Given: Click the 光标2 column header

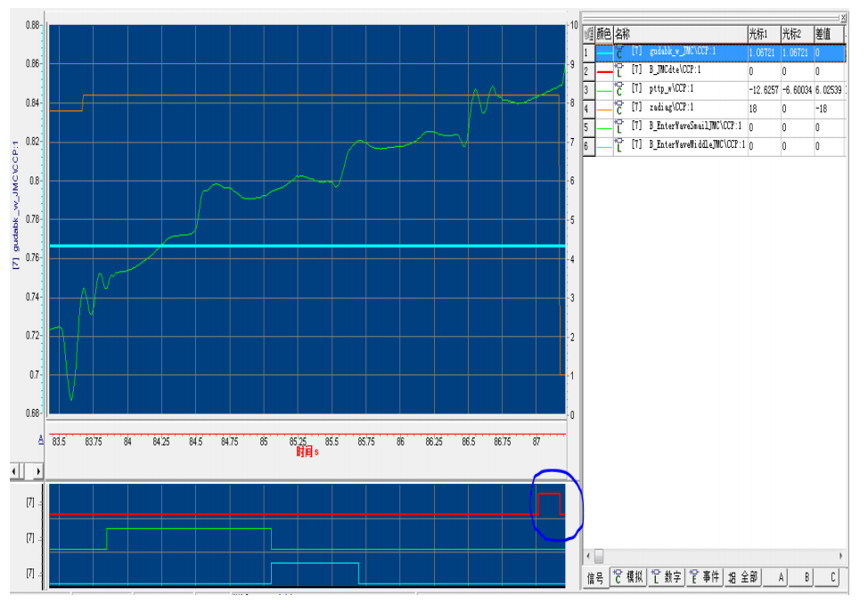Looking at the screenshot, I should tap(797, 35).
